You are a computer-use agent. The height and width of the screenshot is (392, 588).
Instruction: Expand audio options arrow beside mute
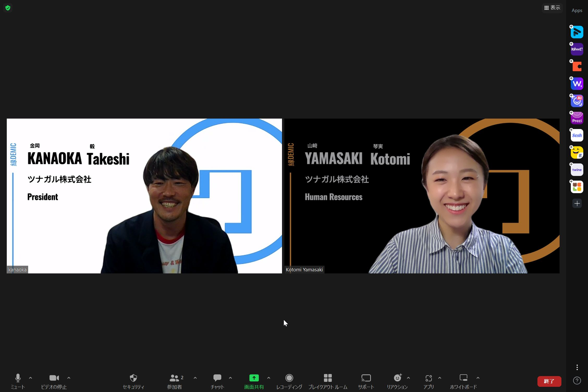point(30,378)
